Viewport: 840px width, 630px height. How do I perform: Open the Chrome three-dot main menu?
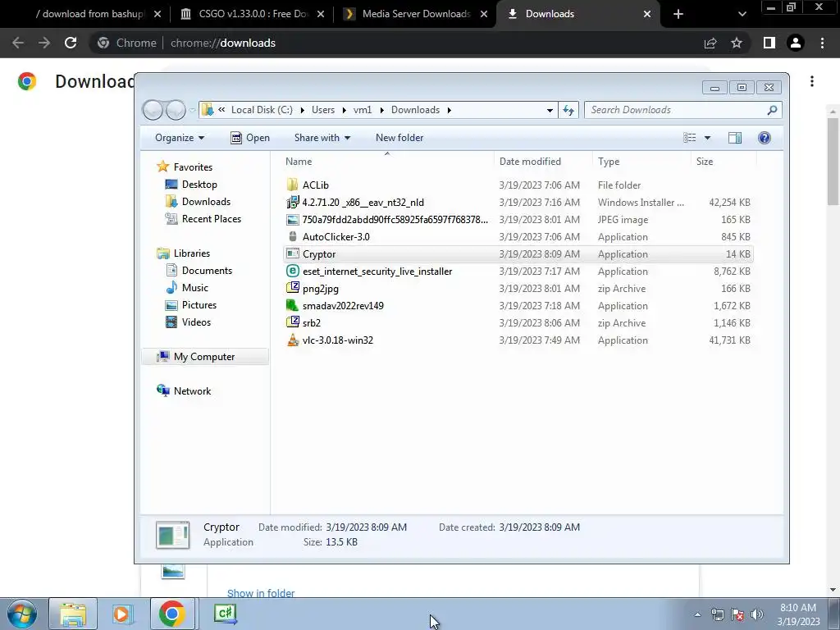pos(822,43)
